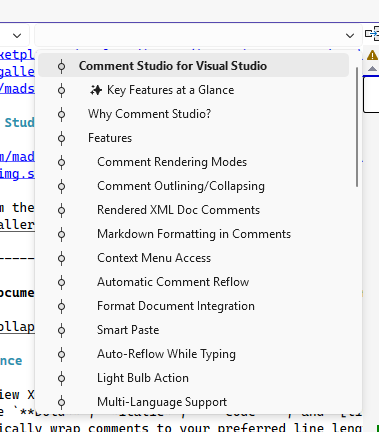Click heading marker icon beside 'Context Menu Access'
The image size is (379, 432).
pos(61,258)
